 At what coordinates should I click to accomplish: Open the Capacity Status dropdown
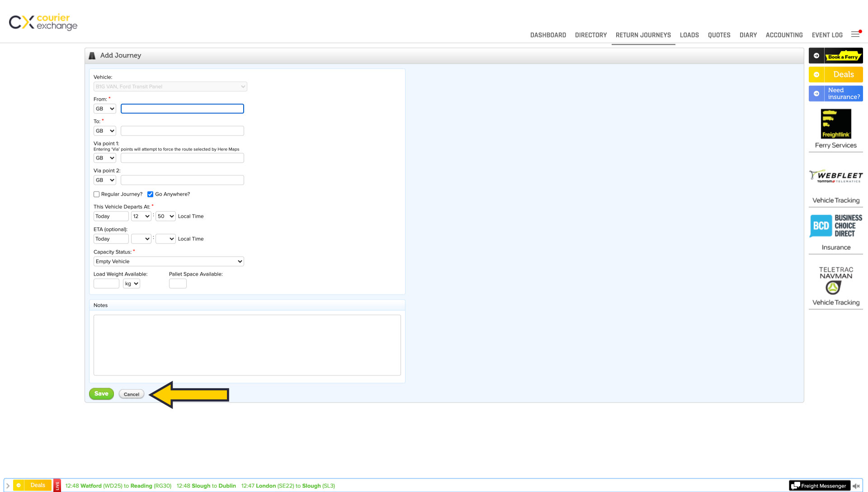coord(169,262)
